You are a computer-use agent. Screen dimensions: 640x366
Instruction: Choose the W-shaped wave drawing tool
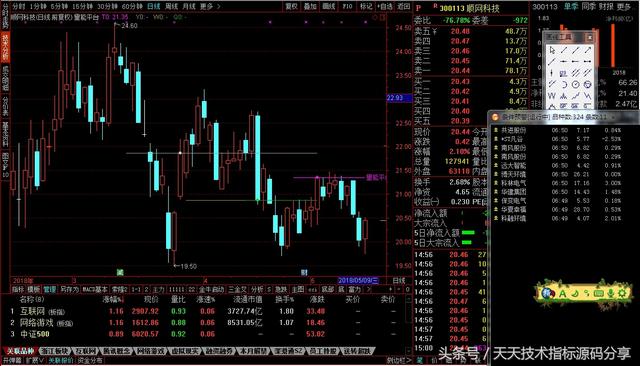click(x=552, y=96)
